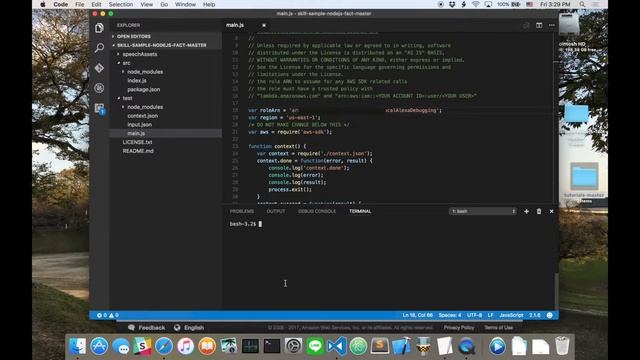Expand node_modules folder under src
This screenshot has width=640, height=360.
click(x=145, y=71)
